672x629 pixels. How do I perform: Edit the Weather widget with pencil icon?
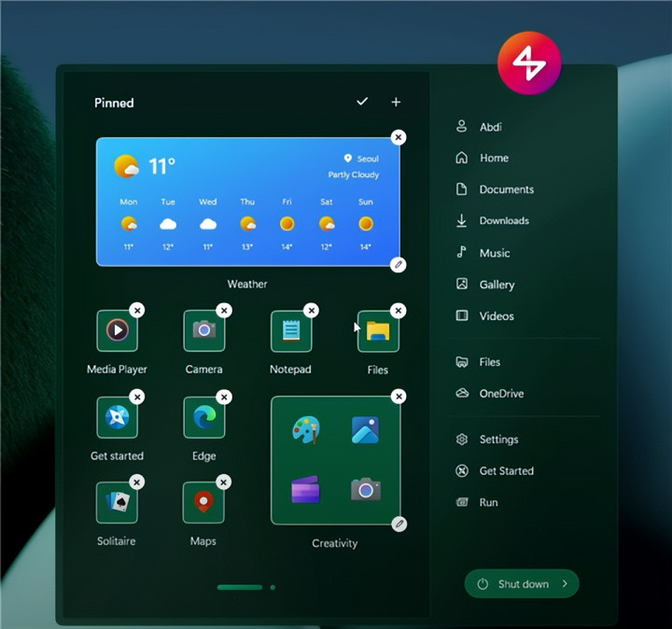pyautogui.click(x=399, y=265)
